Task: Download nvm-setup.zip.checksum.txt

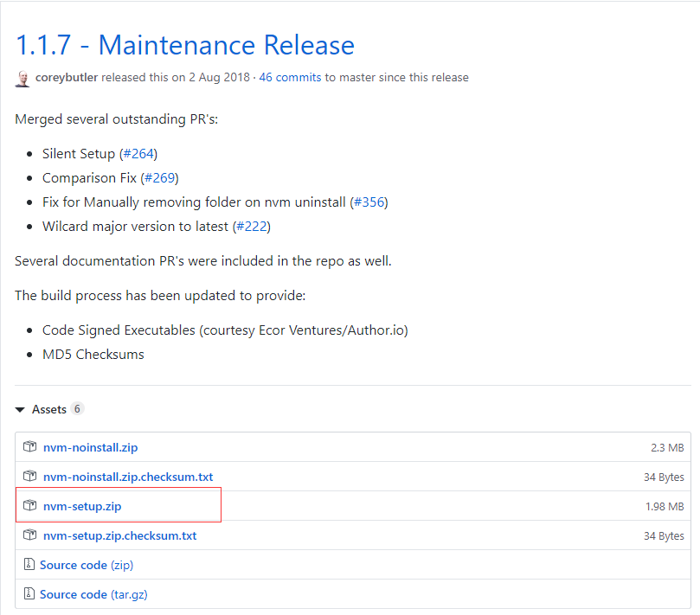Action: [120, 535]
